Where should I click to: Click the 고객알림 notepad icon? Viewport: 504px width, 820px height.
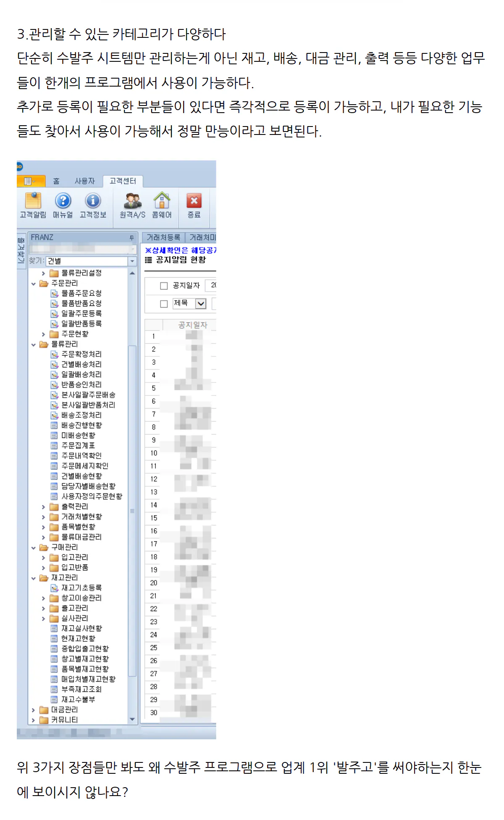click(33, 201)
